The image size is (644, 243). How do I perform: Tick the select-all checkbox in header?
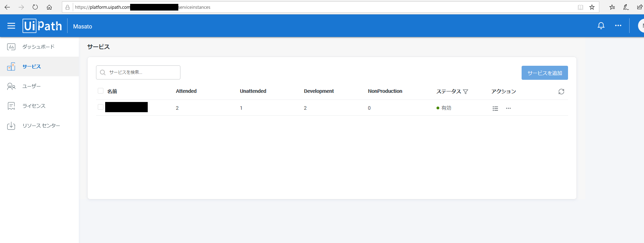click(x=101, y=91)
